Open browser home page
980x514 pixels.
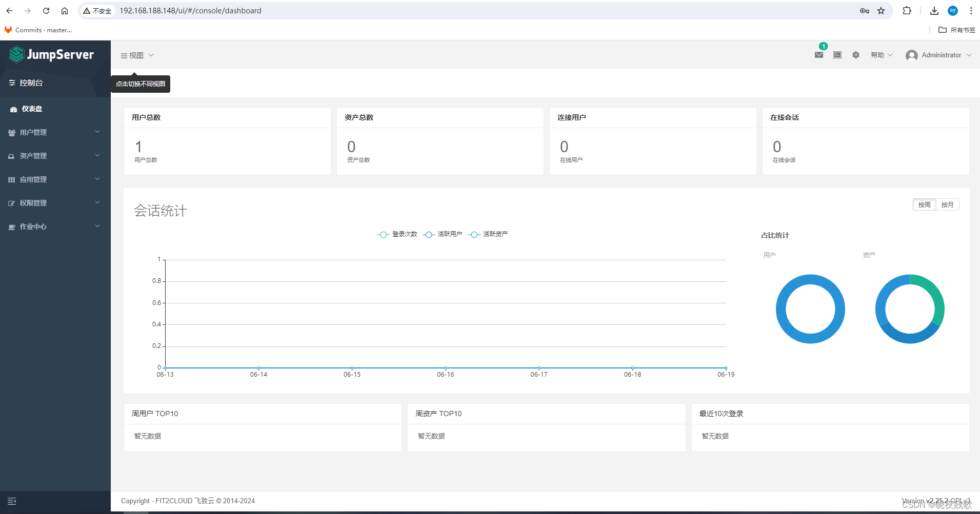[x=65, y=11]
